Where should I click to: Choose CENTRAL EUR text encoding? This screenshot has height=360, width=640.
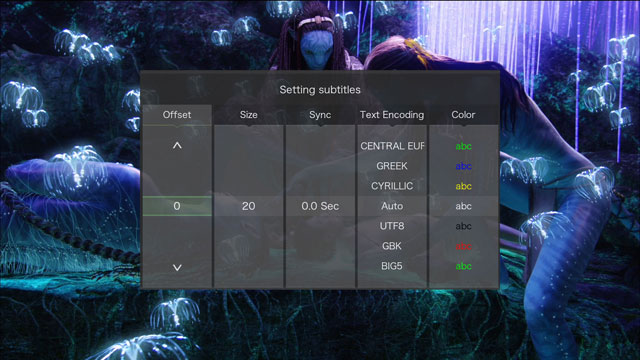pos(392,146)
